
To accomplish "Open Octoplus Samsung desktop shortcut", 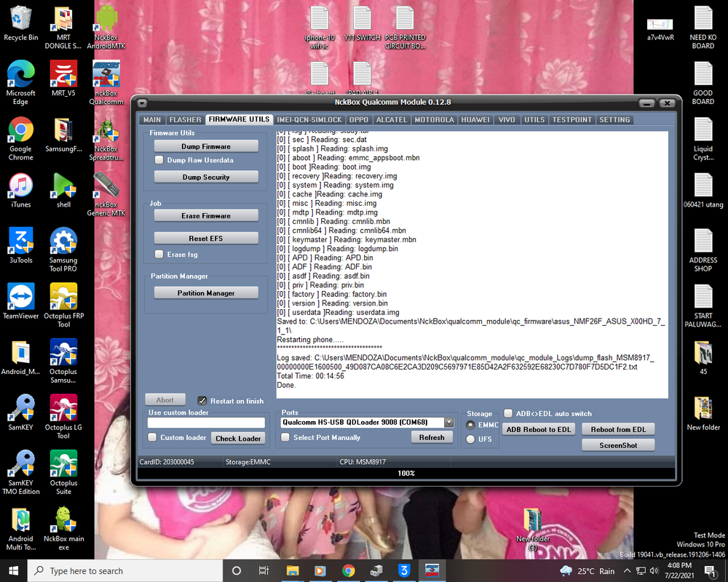I will 63,361.
